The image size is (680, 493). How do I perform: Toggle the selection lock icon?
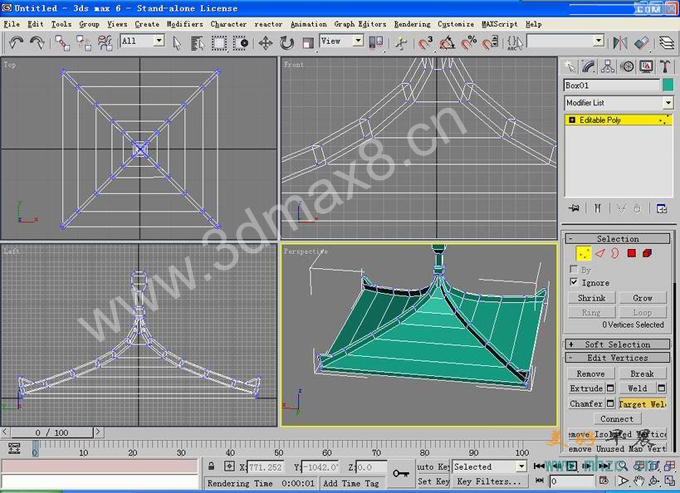pyautogui.click(x=211, y=467)
